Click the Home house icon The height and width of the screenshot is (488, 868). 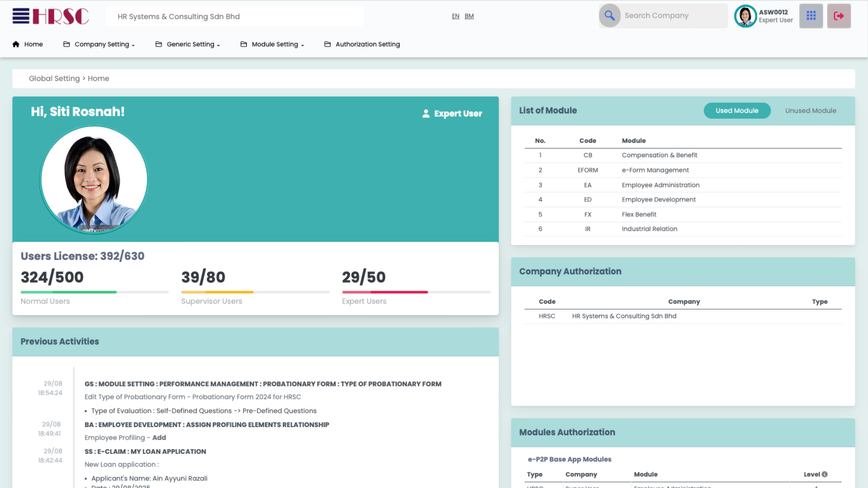tap(16, 44)
